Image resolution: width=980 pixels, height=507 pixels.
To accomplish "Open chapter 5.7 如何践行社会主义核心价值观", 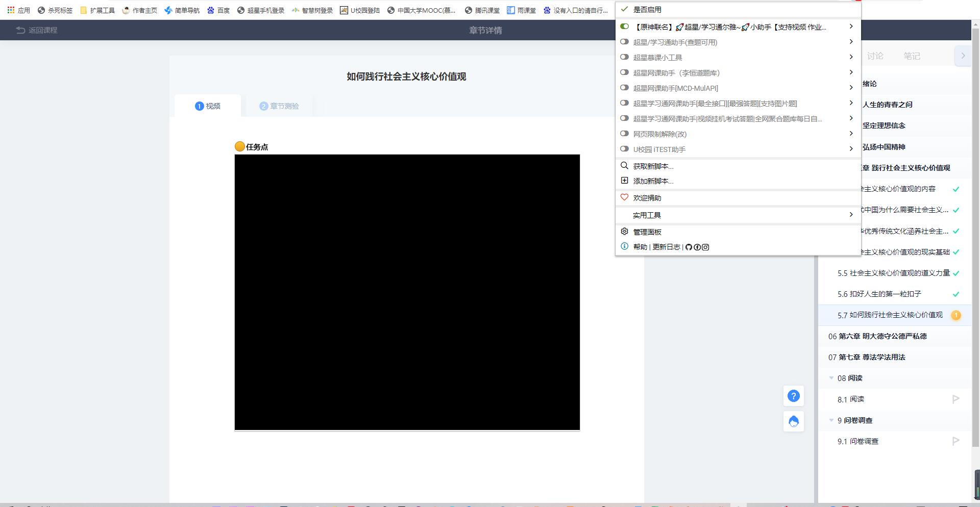I will click(894, 315).
